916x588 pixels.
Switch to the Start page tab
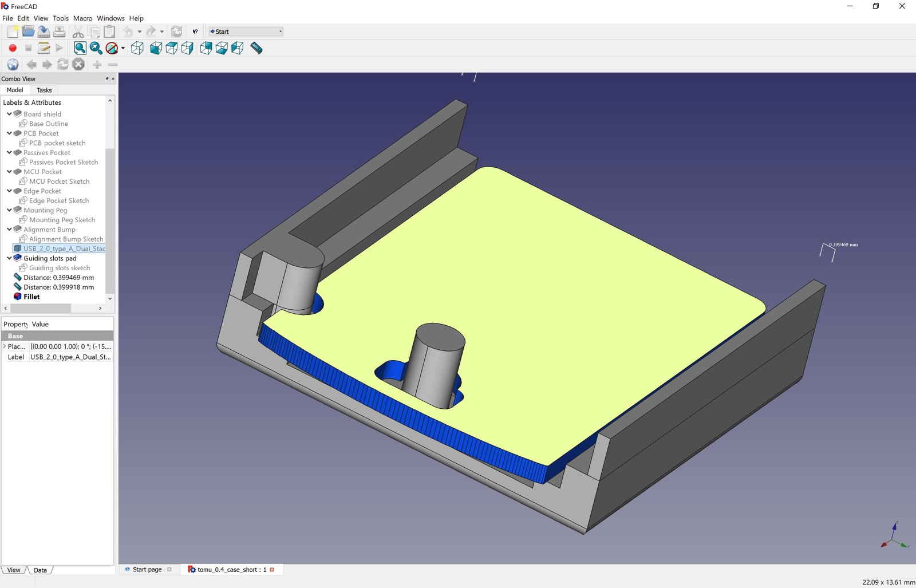pos(147,570)
